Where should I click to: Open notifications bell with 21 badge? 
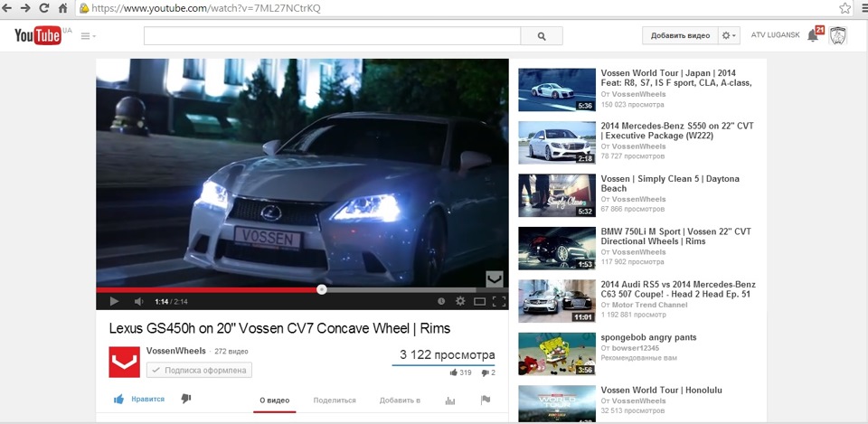[815, 34]
